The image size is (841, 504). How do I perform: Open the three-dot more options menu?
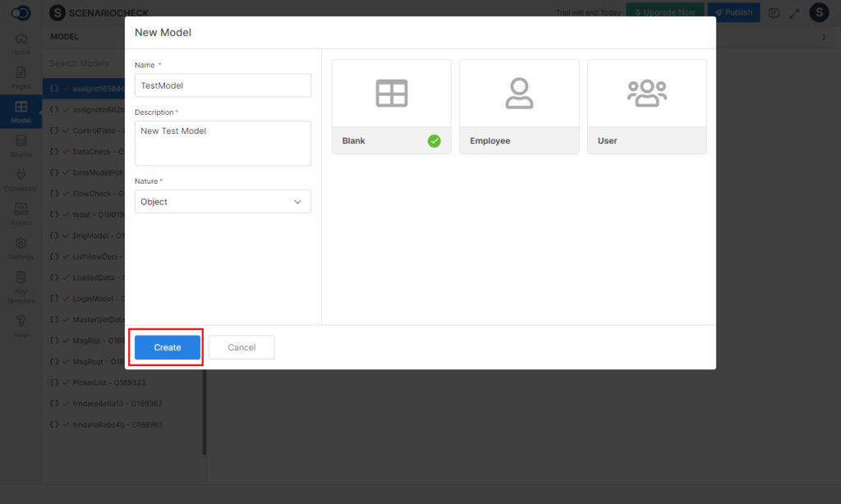824,37
